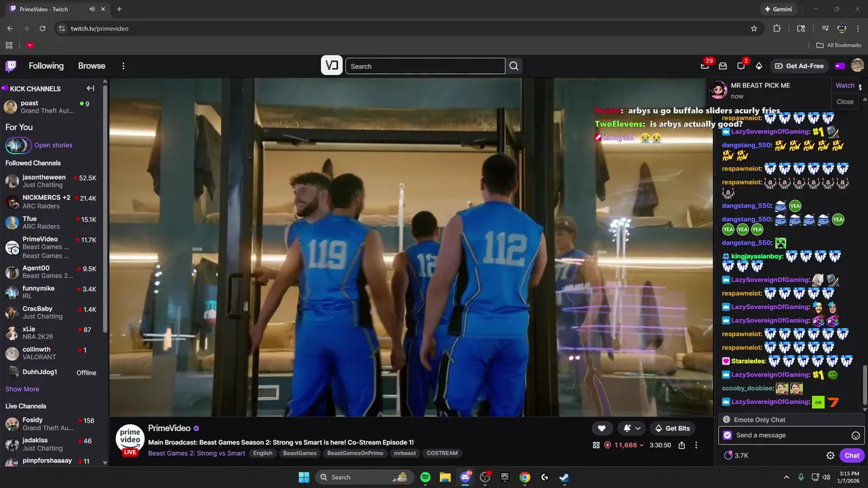The image size is (868, 488).
Task: Click the BeastGamesOnPrime tag
Action: pyautogui.click(x=355, y=453)
